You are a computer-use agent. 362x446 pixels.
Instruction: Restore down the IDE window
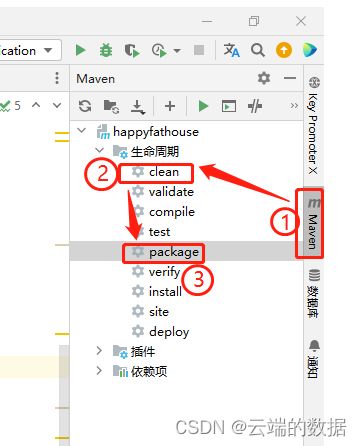(x=254, y=21)
